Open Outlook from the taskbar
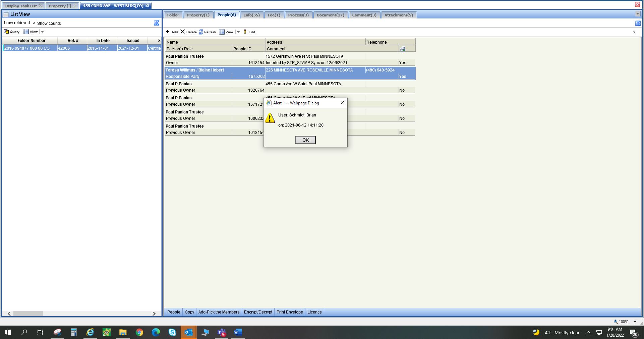The width and height of the screenshot is (644, 339). click(x=188, y=332)
